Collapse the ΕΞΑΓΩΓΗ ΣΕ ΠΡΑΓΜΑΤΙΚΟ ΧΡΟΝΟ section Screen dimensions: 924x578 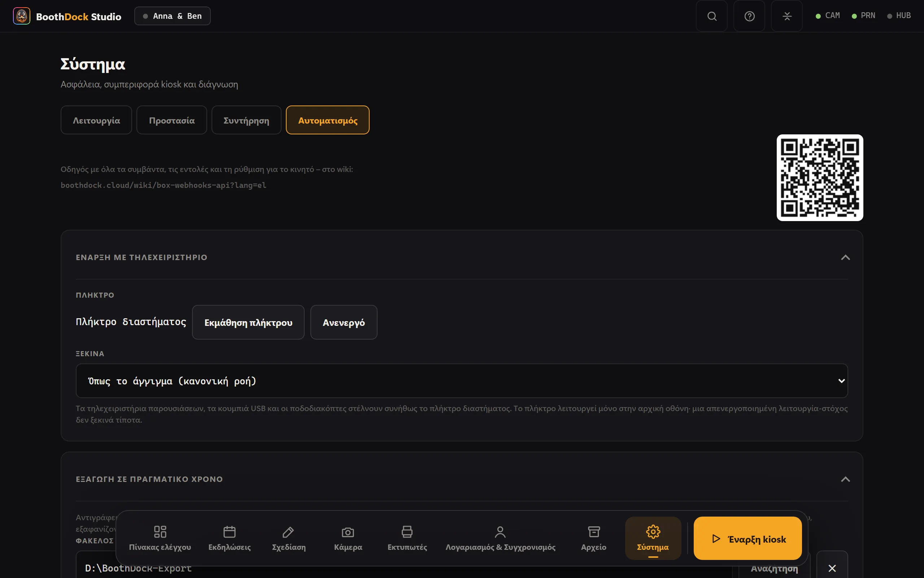click(845, 479)
